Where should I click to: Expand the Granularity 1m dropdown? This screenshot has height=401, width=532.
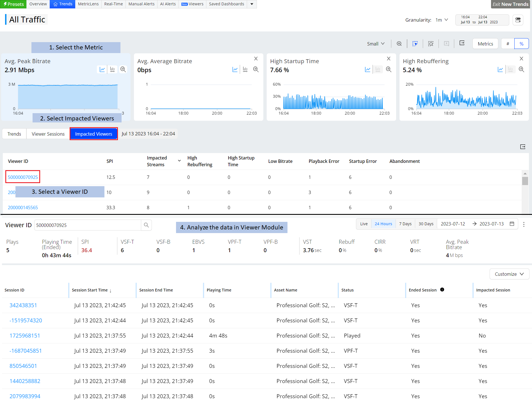[x=442, y=20]
